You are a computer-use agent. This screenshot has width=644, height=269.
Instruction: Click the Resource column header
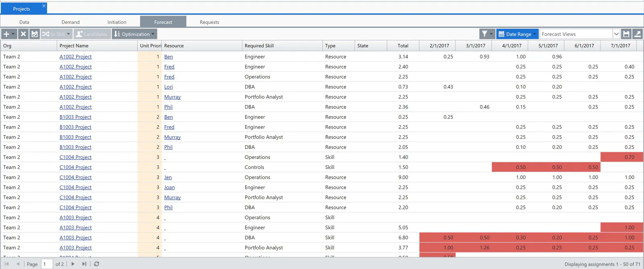(202, 46)
